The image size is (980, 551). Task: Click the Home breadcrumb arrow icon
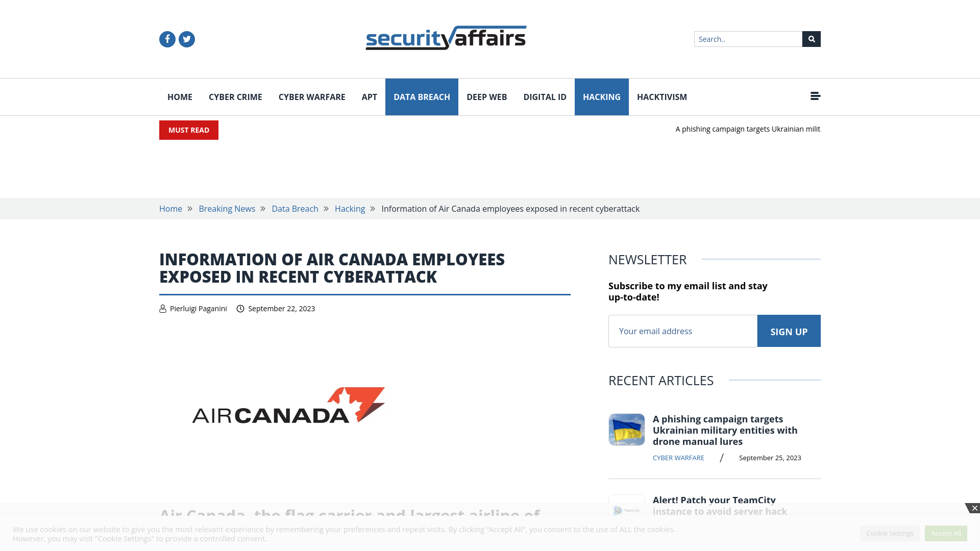190,208
